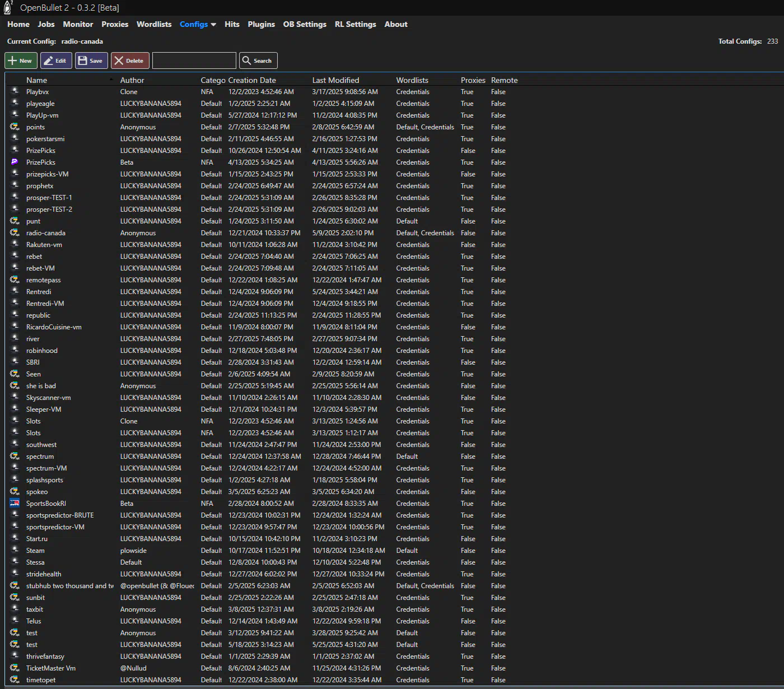Select the prophetx config name

click(x=40, y=185)
